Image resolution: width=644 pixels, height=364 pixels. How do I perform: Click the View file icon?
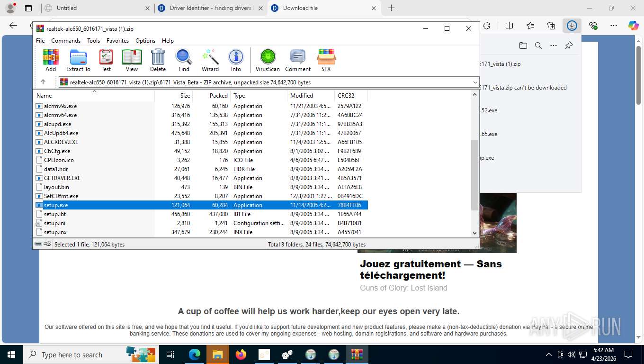132,60
